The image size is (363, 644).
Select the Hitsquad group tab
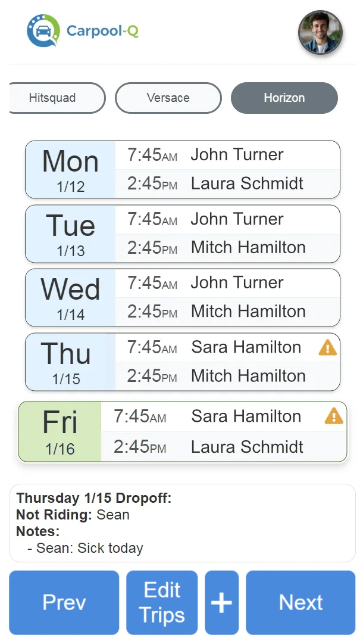click(57, 98)
